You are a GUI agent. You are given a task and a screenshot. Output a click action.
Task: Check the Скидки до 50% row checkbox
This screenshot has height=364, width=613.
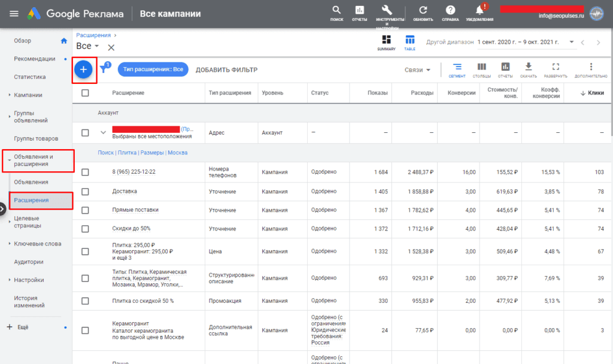(85, 229)
